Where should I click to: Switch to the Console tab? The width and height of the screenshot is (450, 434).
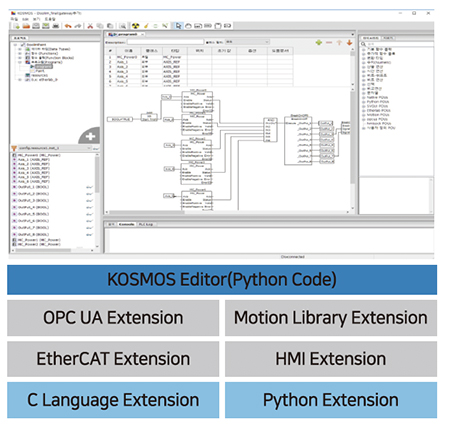pos(127,224)
